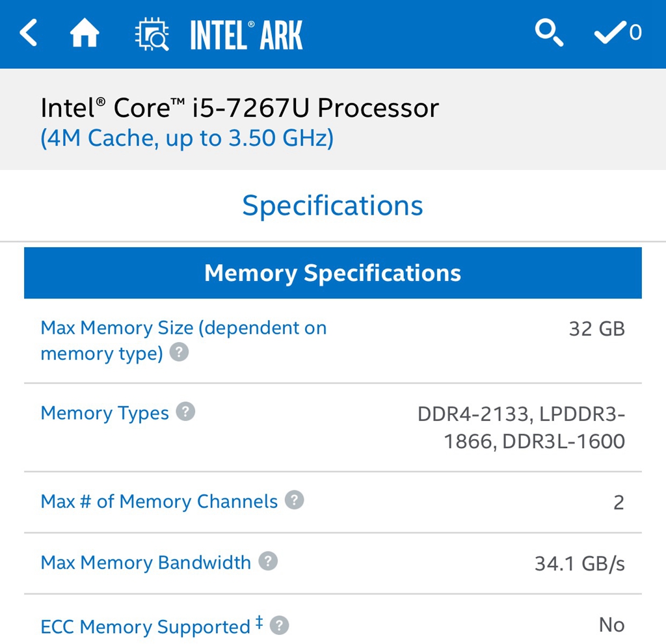This screenshot has width=666, height=644.
Task: Tap the ECC Memory Supported label
Action: click(145, 626)
